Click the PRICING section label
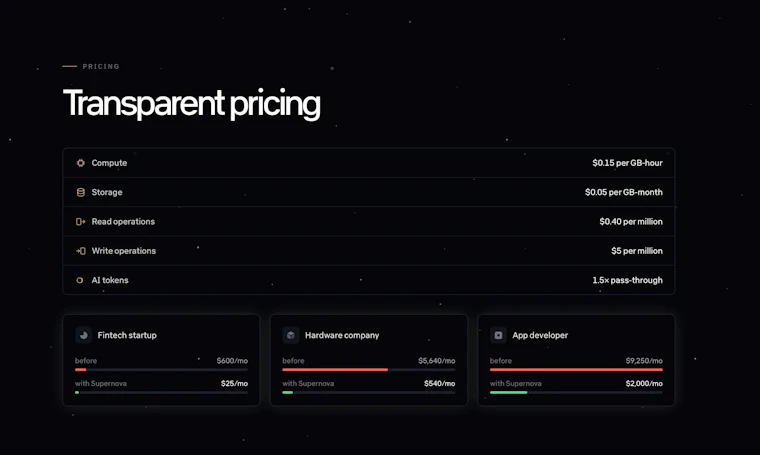The image size is (760, 455). [x=101, y=66]
